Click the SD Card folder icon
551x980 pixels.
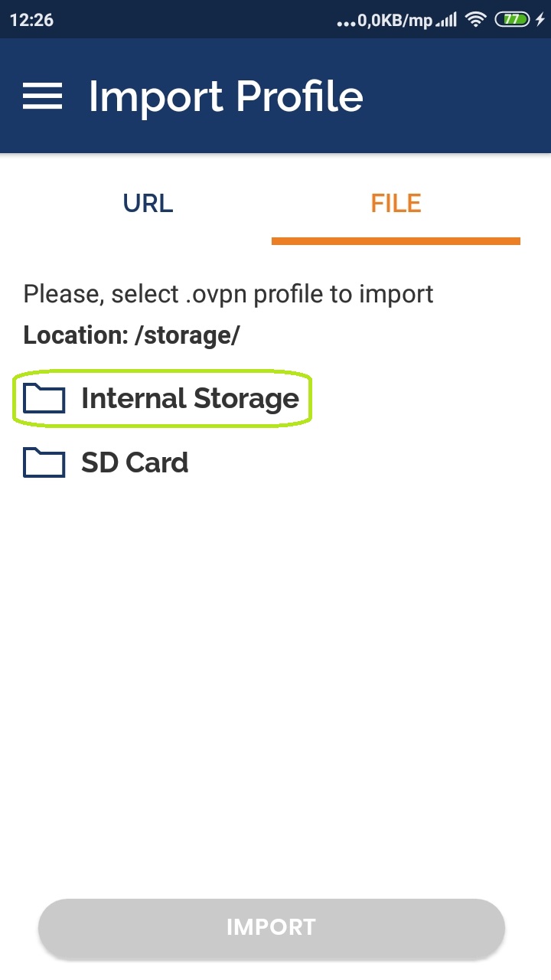coord(44,462)
